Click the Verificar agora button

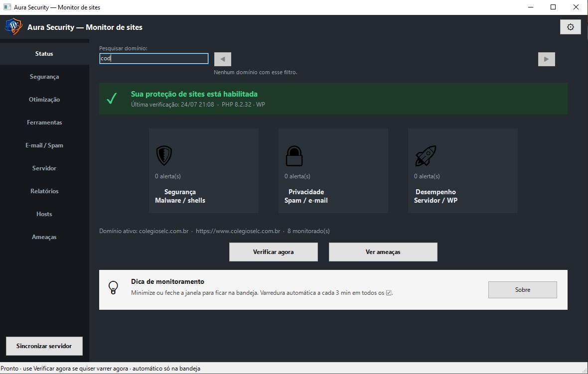tap(274, 252)
